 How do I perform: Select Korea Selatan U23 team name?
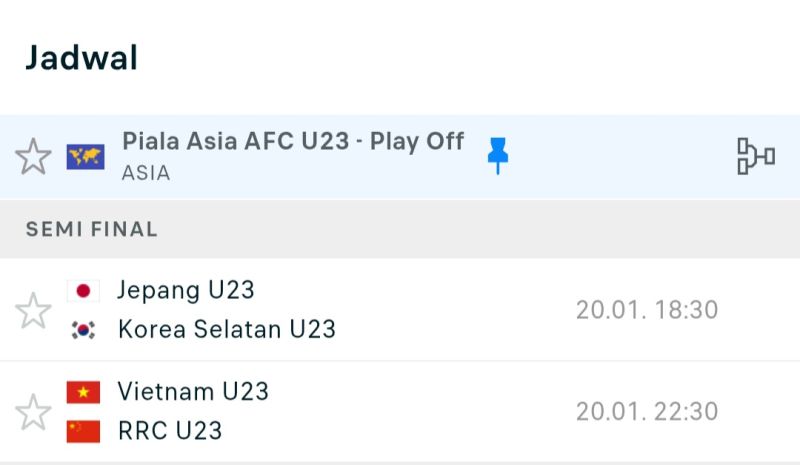click(x=227, y=329)
